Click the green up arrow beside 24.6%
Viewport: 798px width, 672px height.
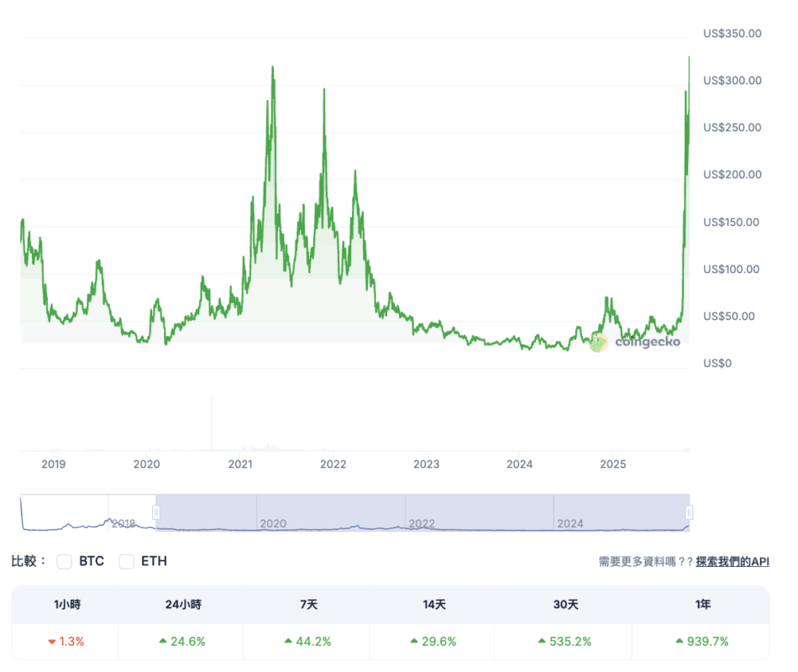(163, 642)
